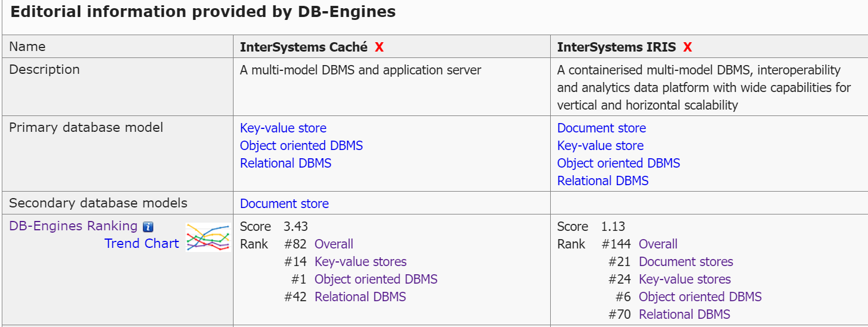
Task: Open the DB-Engines Ranking link
Action: pyautogui.click(x=73, y=226)
